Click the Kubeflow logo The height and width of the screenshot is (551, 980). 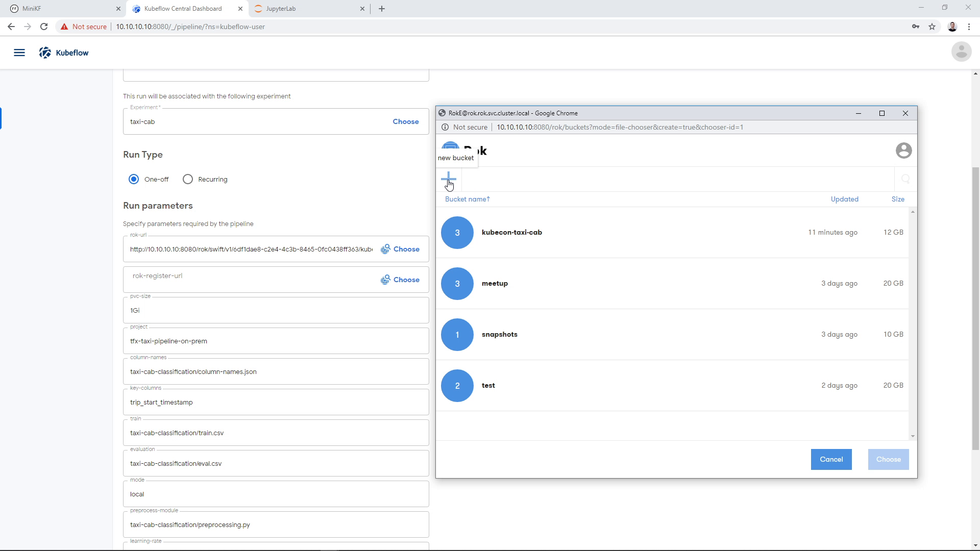coord(64,53)
